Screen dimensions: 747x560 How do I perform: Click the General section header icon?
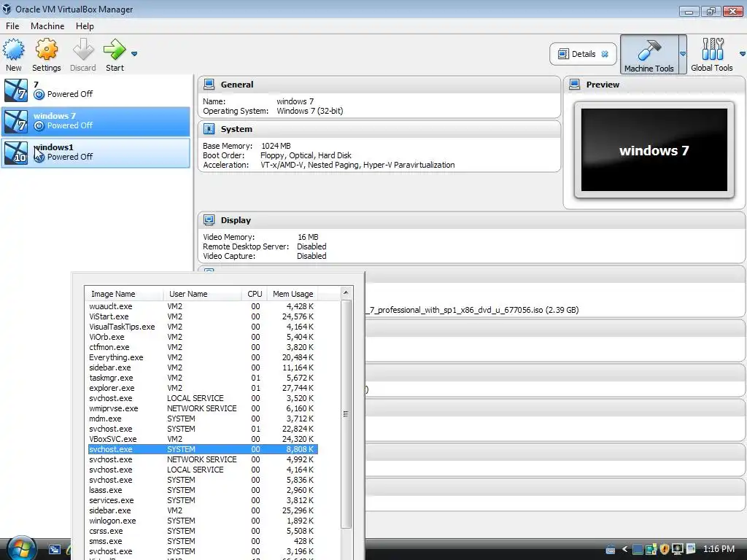pos(209,85)
